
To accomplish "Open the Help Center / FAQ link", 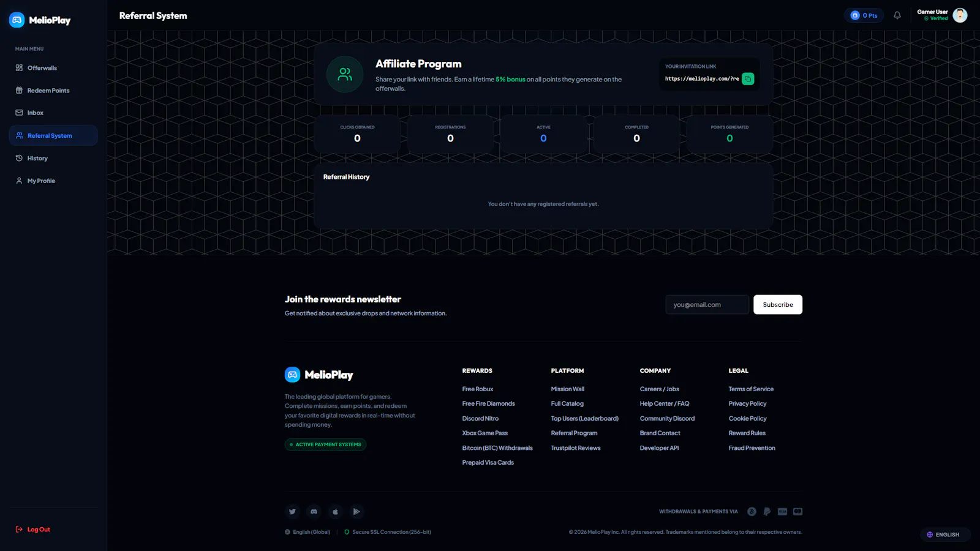I will click(x=665, y=404).
